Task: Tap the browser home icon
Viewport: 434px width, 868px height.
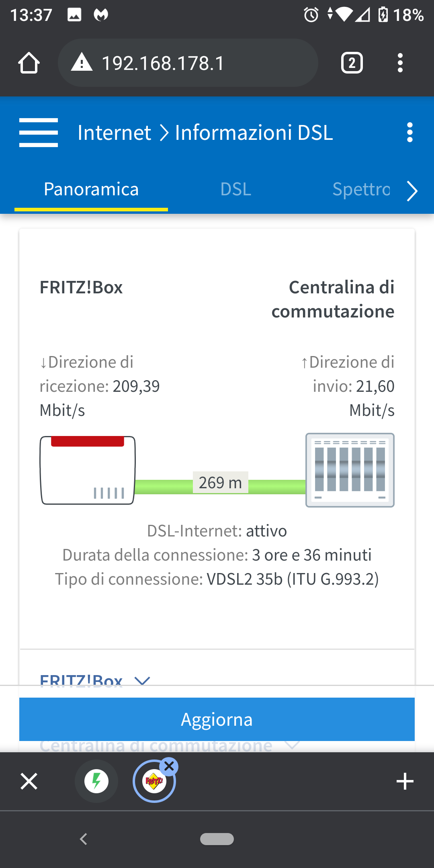Action: tap(29, 63)
